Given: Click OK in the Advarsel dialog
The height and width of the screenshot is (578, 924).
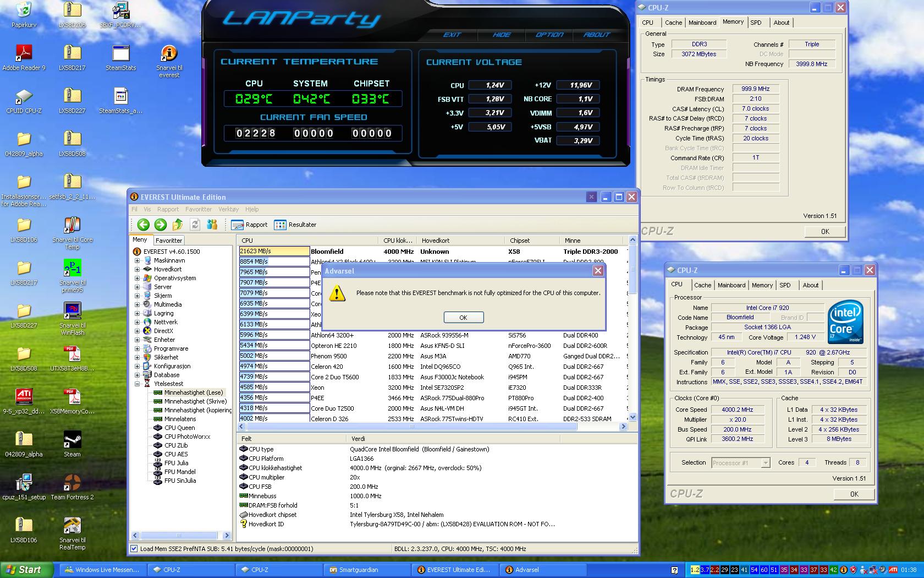Looking at the screenshot, I should (x=463, y=318).
